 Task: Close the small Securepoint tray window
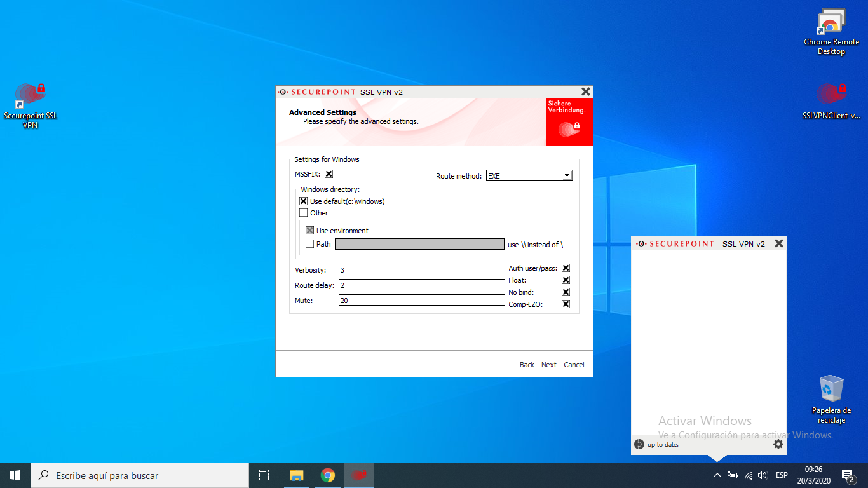click(779, 243)
